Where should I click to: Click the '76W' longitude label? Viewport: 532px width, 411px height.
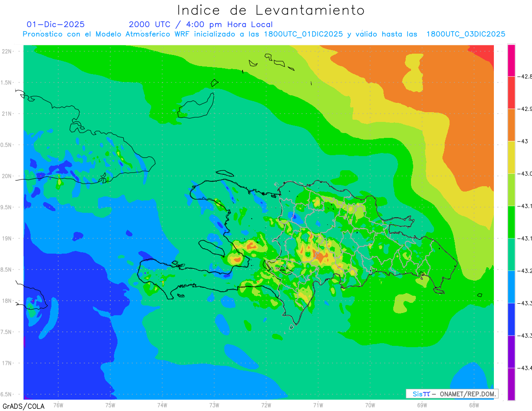click(58, 405)
